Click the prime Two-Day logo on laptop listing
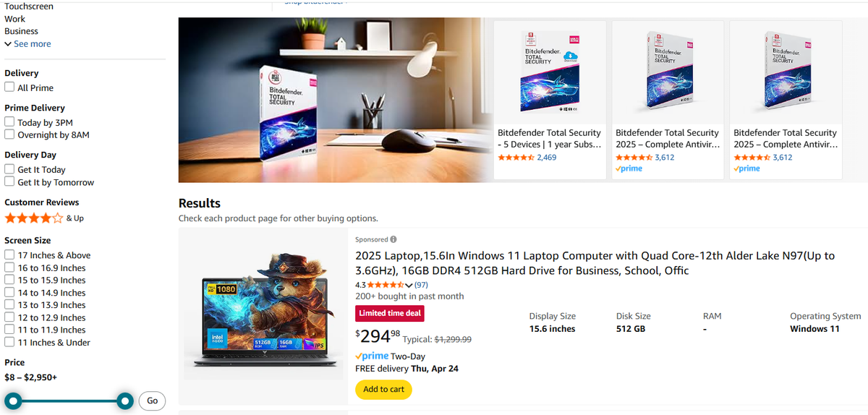868x415 pixels. coord(373,356)
